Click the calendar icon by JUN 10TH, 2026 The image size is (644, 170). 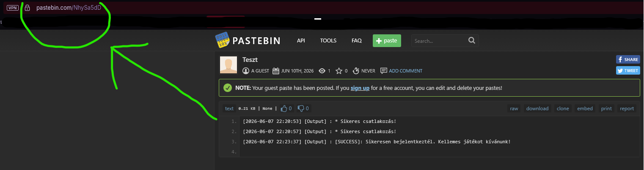[275, 71]
